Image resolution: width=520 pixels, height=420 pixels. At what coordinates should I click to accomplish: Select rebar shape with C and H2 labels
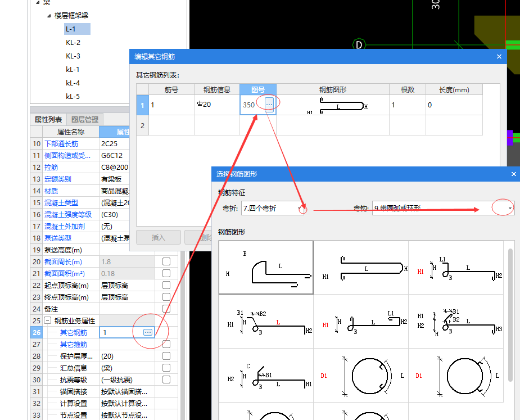266,376
